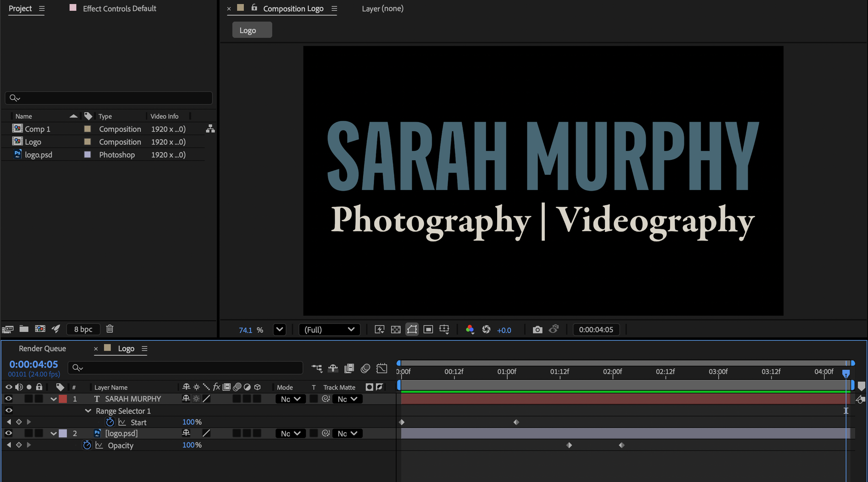The width and height of the screenshot is (868, 482).
Task: Toggle the transparency grid icon
Action: click(x=395, y=329)
